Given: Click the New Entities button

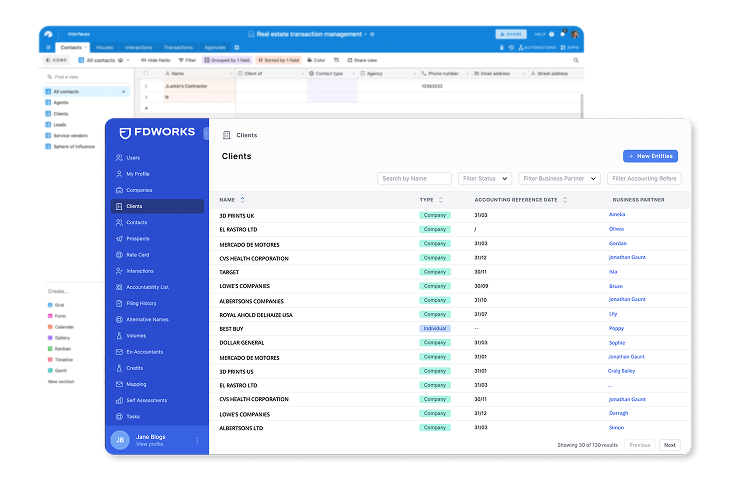Looking at the screenshot, I should coord(650,156).
